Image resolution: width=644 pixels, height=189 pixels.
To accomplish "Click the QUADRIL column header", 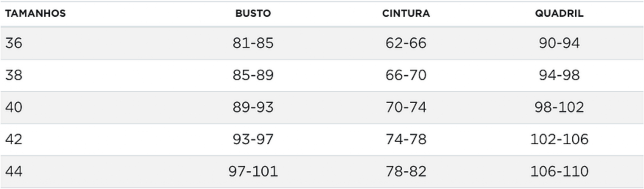I will click(559, 13).
